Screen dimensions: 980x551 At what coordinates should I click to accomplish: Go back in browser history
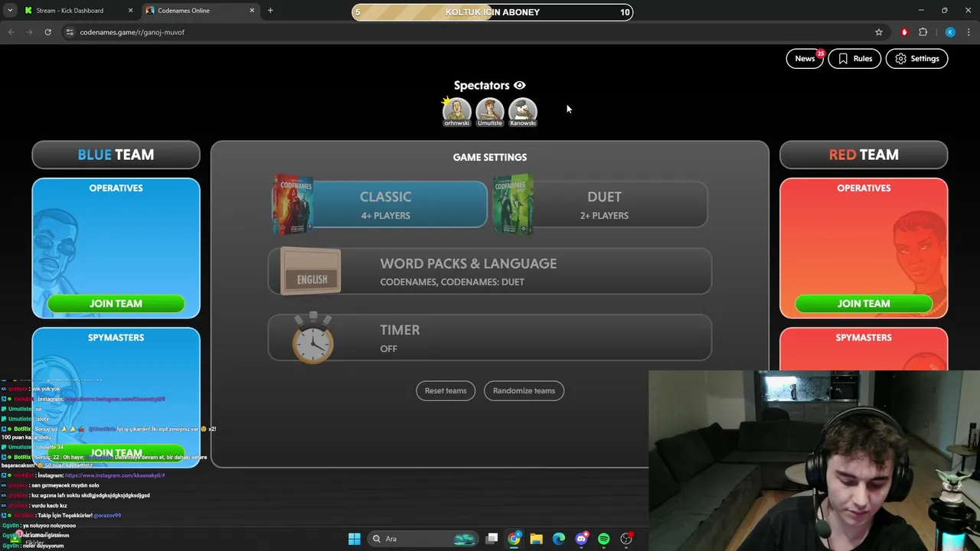tap(11, 32)
